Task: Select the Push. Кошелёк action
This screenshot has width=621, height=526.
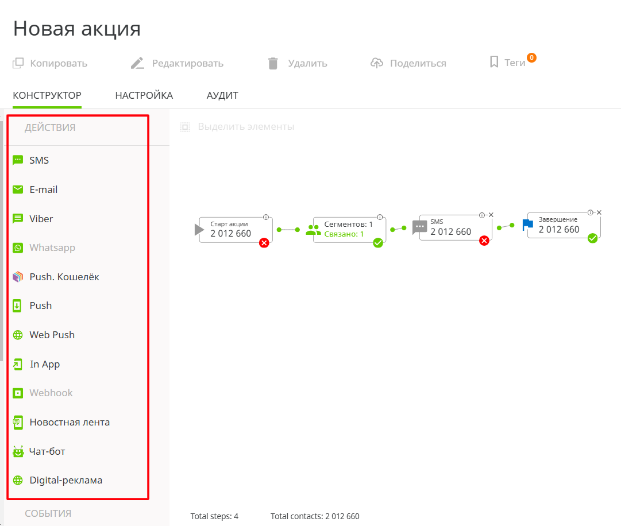Action: (x=64, y=277)
